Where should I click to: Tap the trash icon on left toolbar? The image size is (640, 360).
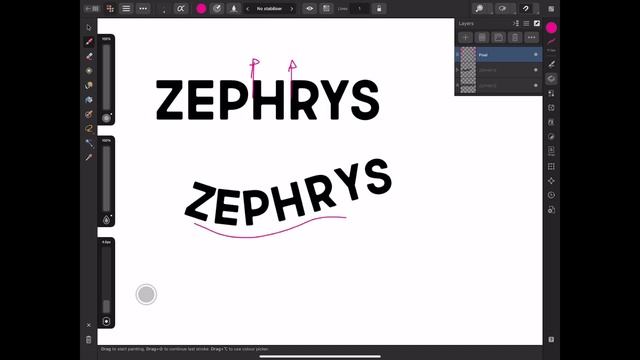[89, 340]
